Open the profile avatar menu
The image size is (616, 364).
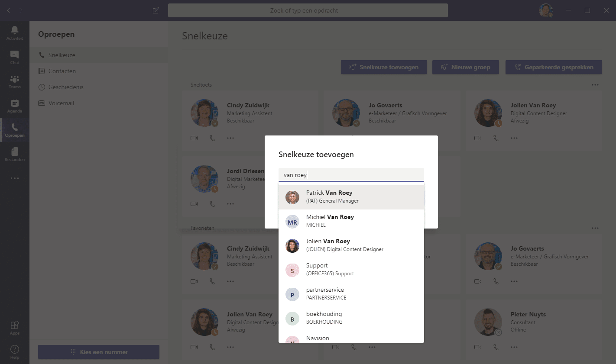(546, 10)
